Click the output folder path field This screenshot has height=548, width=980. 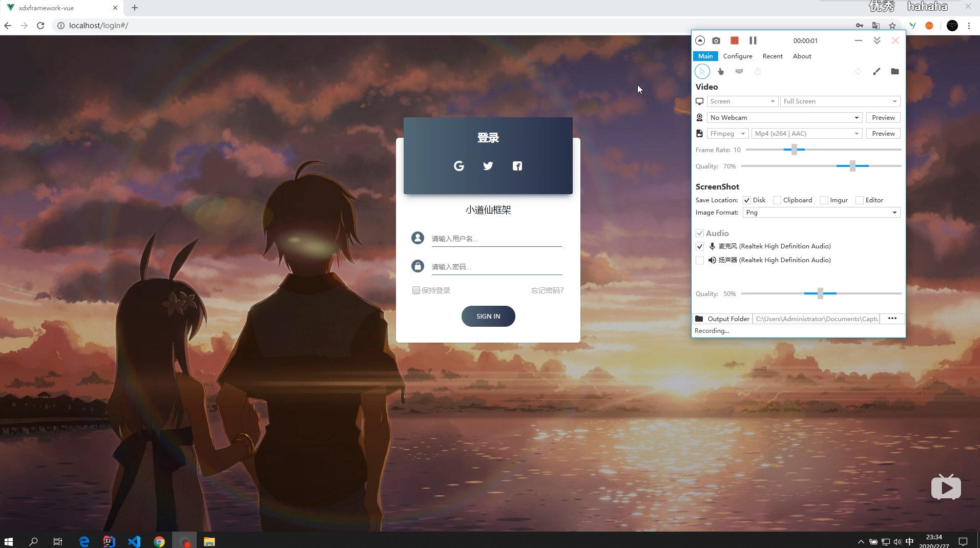tap(816, 319)
